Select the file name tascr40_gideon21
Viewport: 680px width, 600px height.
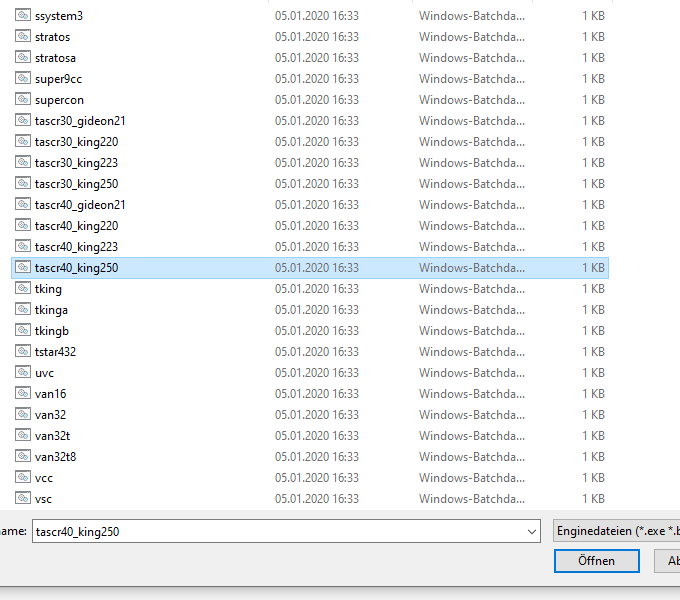[x=80, y=205]
